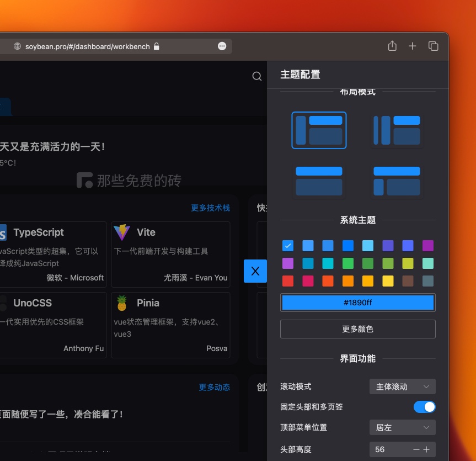Click the Posva author text

click(x=217, y=348)
